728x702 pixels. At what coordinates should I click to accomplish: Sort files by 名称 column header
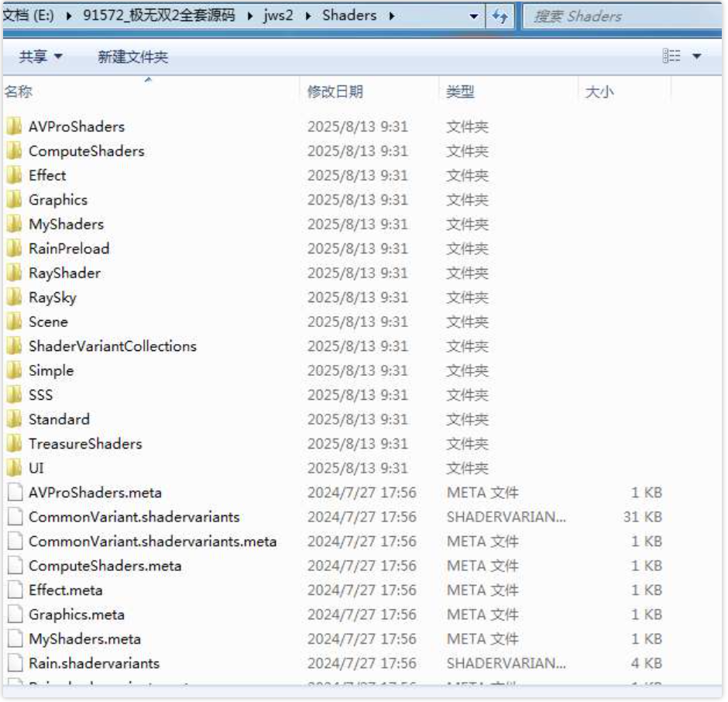click(19, 92)
